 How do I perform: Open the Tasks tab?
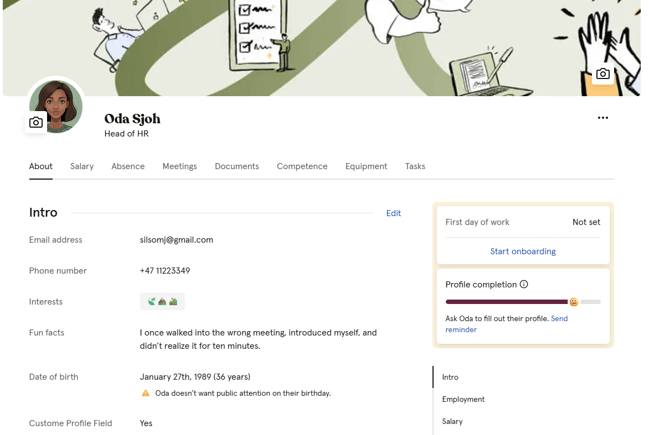coord(415,167)
